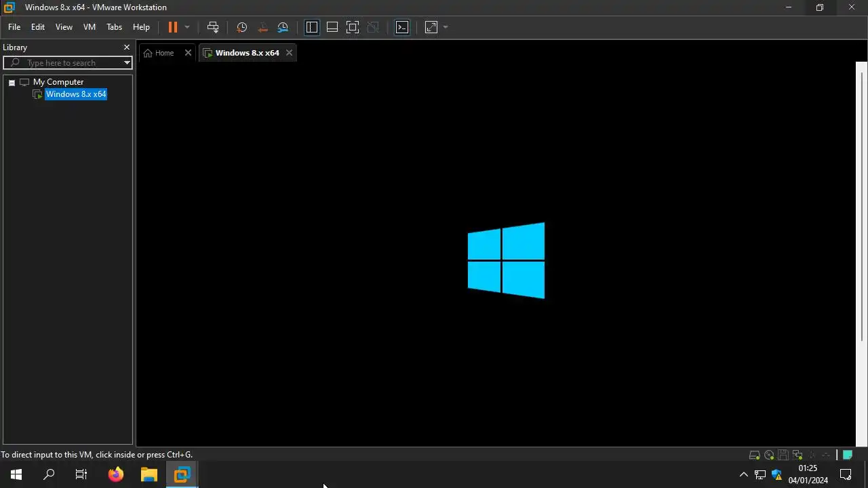This screenshot has height=488, width=868.
Task: Open the Tabs menu
Action: click(x=114, y=27)
